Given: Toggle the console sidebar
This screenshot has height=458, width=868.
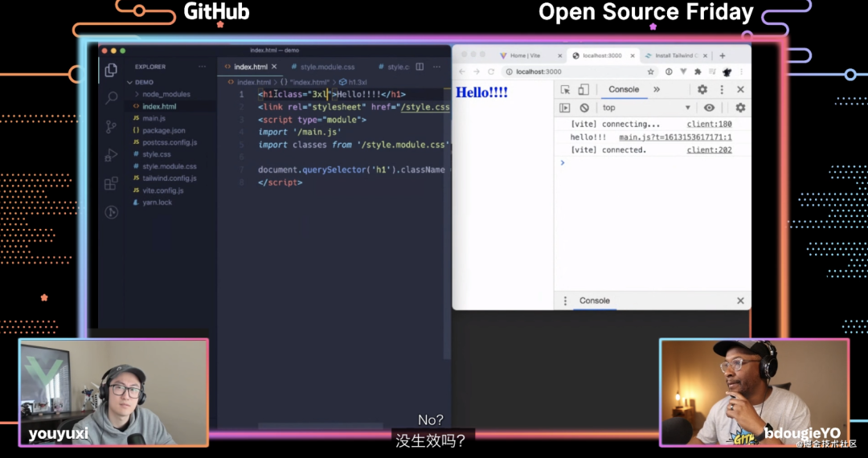Looking at the screenshot, I should pyautogui.click(x=565, y=108).
